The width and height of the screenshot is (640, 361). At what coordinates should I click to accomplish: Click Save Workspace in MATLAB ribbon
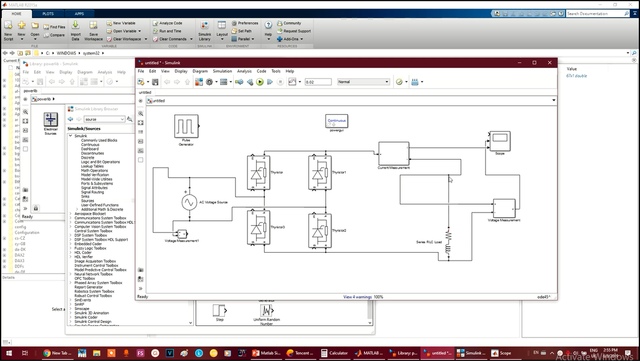(x=93, y=31)
